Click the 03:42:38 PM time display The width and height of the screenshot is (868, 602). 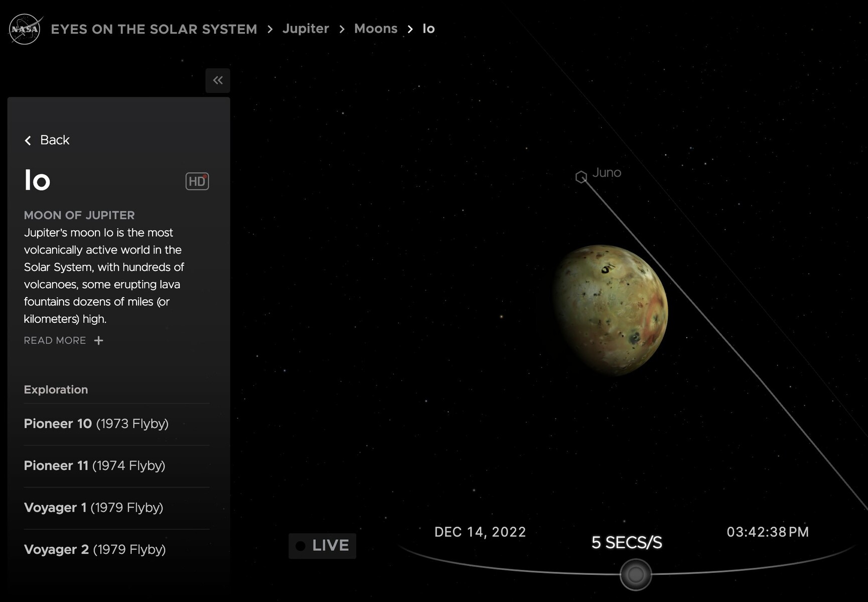click(767, 532)
